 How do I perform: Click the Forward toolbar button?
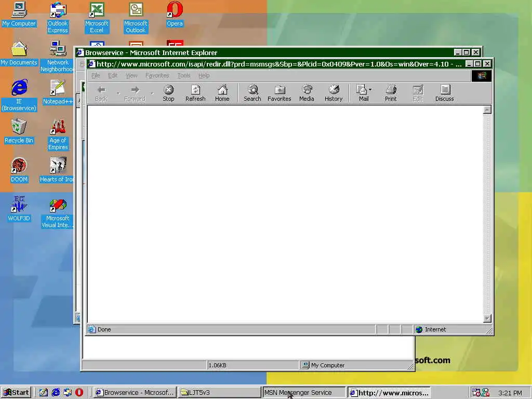(135, 93)
